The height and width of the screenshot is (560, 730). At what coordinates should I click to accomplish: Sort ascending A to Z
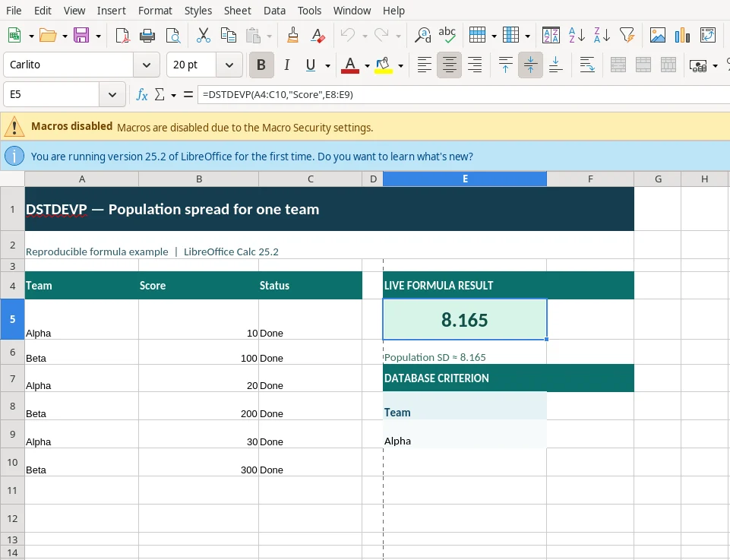[577, 36]
